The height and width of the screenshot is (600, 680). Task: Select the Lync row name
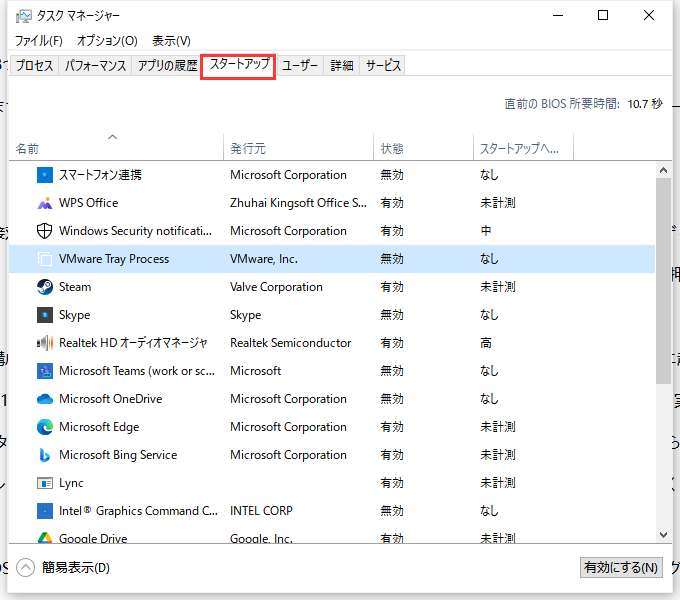click(71, 483)
